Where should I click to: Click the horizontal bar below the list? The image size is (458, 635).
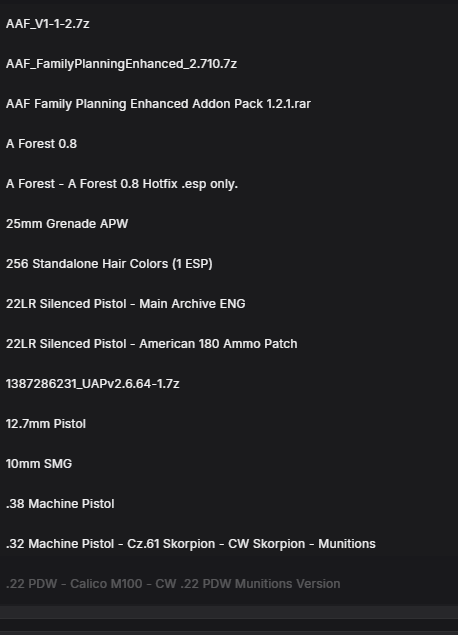pyautogui.click(x=229, y=612)
